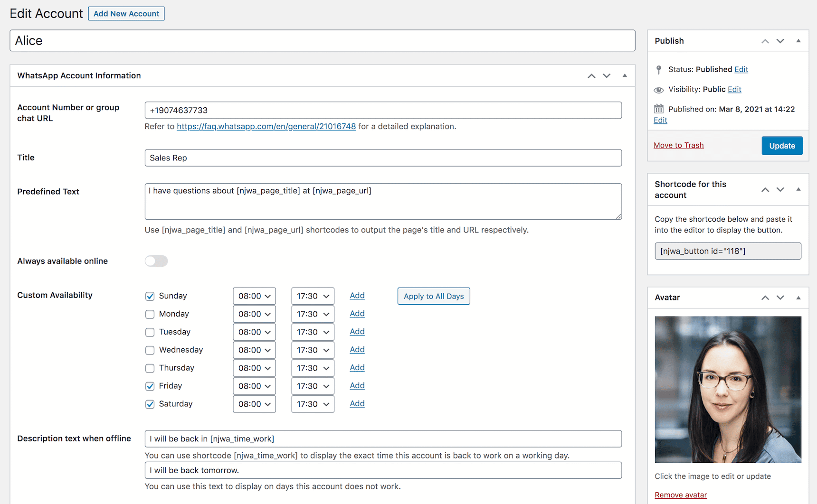817x504 pixels.
Task: Open Saturday end time dropdown
Action: click(313, 404)
